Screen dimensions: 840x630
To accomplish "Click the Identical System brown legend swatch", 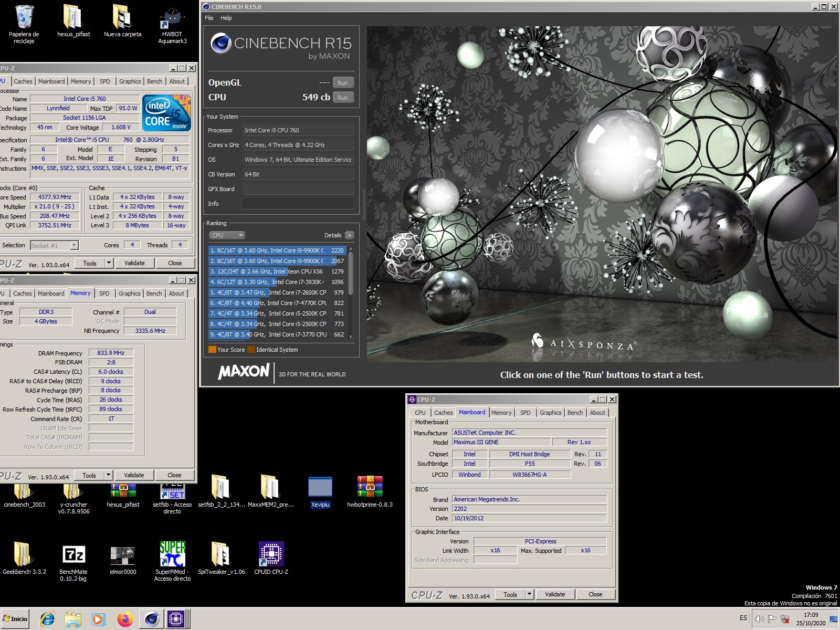I will (251, 350).
